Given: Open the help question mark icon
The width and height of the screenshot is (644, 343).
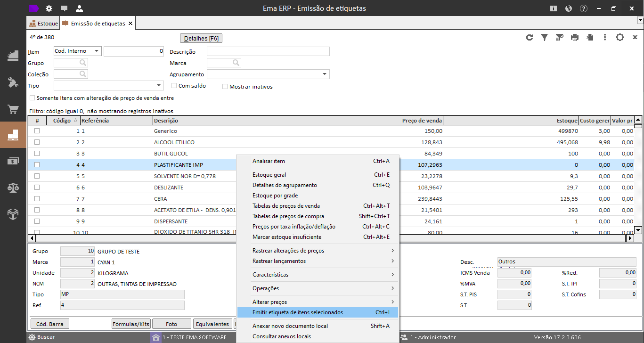Looking at the screenshot, I should click(x=584, y=8).
